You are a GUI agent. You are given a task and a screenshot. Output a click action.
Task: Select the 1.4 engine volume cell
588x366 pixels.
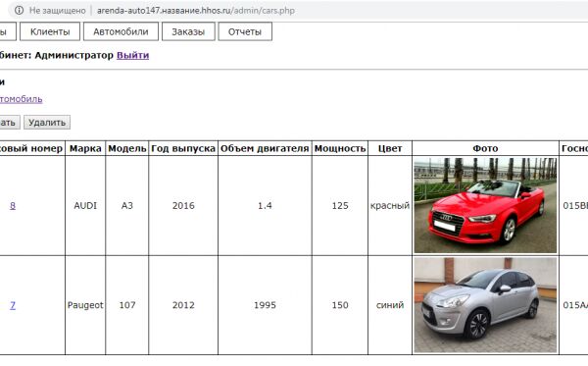(x=265, y=206)
